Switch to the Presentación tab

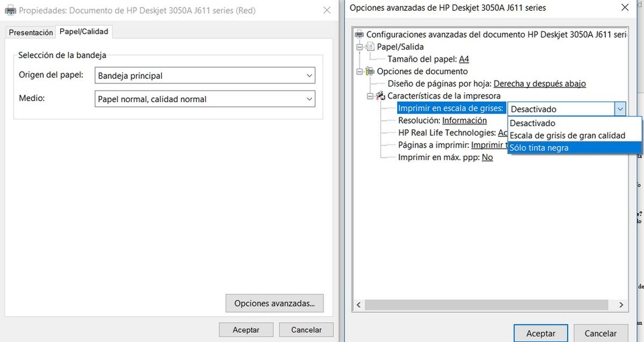30,32
